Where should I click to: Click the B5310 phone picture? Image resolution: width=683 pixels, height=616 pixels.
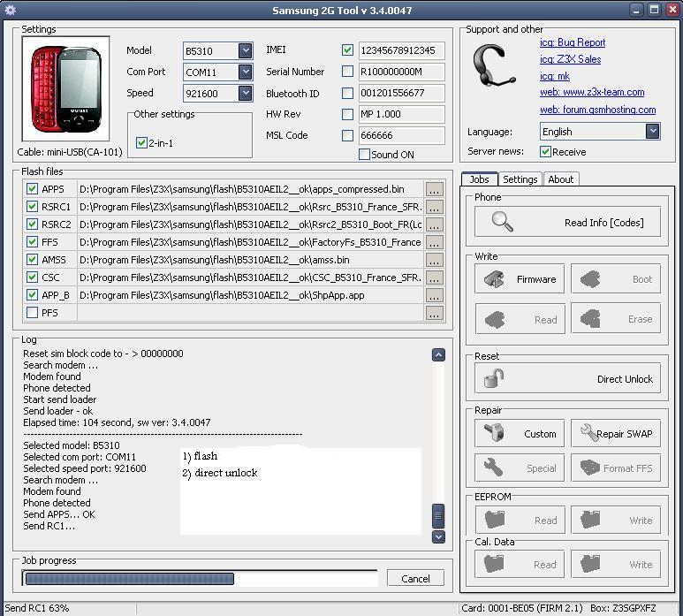tap(65, 89)
